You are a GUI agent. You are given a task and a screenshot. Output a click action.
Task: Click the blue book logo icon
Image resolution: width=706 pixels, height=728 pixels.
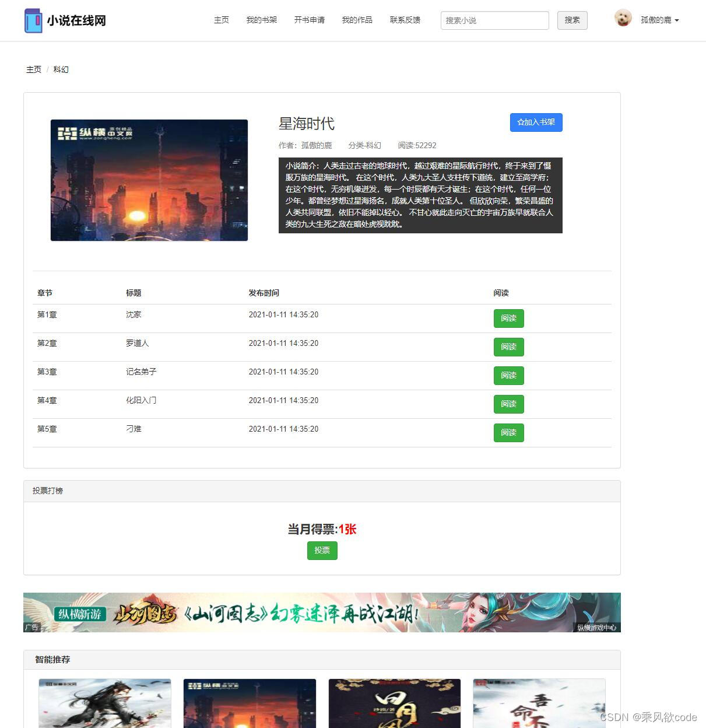(x=33, y=20)
